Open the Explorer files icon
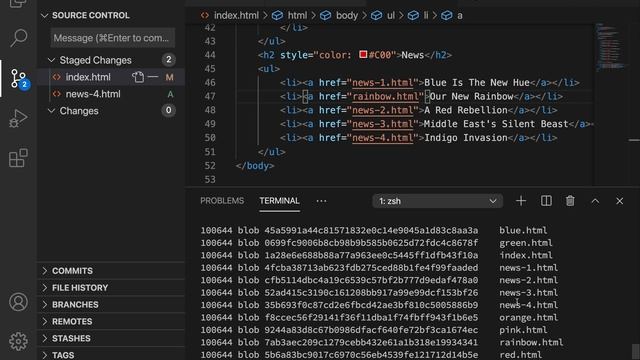 [x=18, y=4]
